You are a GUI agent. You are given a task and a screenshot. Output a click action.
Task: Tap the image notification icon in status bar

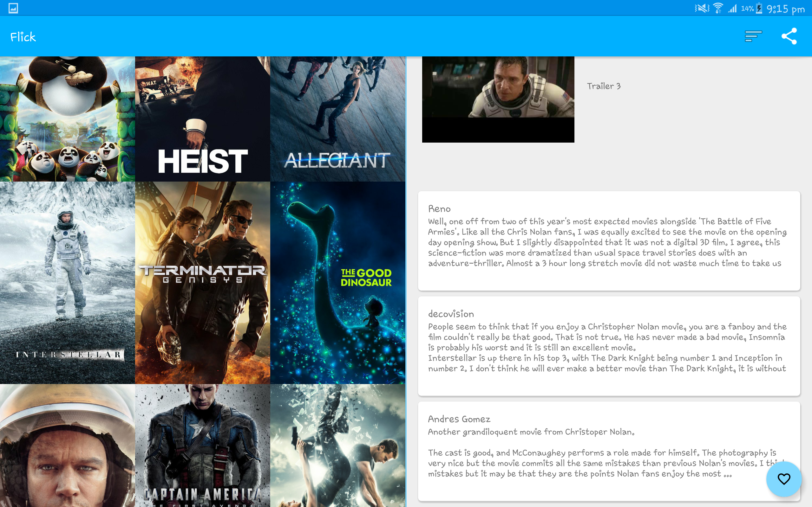tap(13, 8)
